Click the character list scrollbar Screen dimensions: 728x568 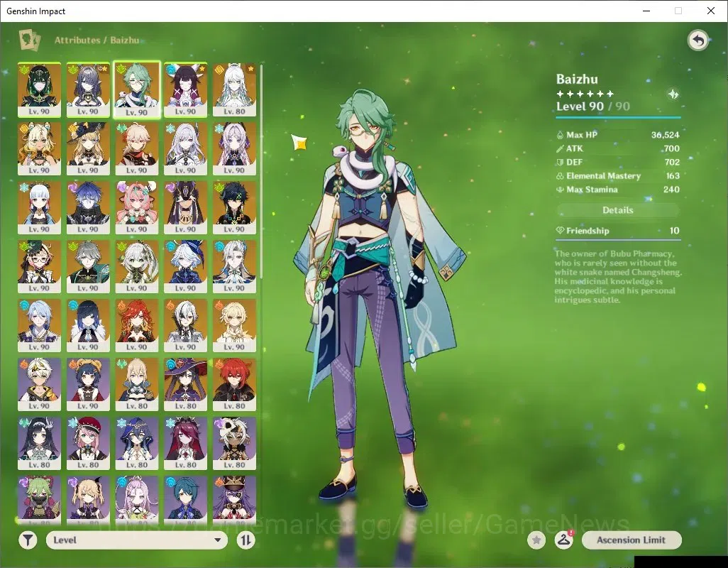pos(262,171)
